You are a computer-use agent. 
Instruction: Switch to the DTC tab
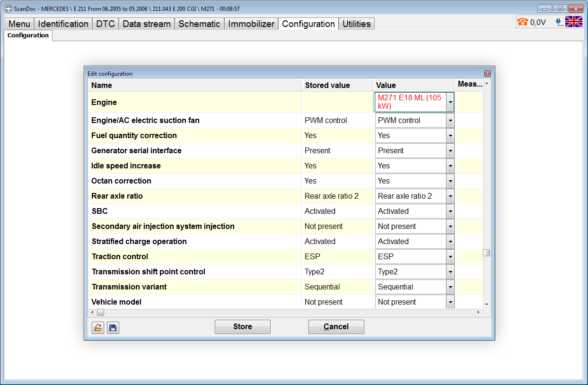tap(105, 24)
